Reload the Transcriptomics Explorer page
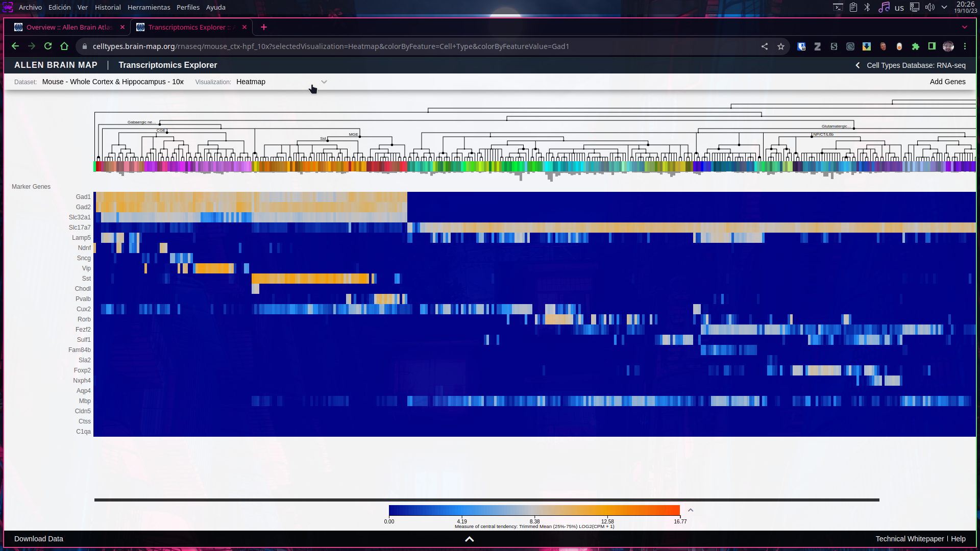Screen dimensions: 980x551 pyautogui.click(x=48, y=46)
